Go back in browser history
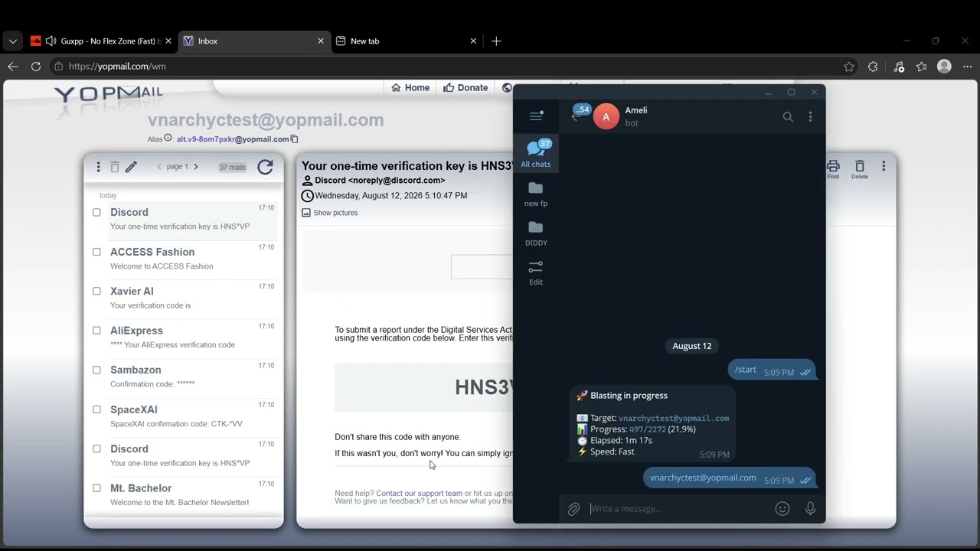980x551 pixels. pos(12,67)
